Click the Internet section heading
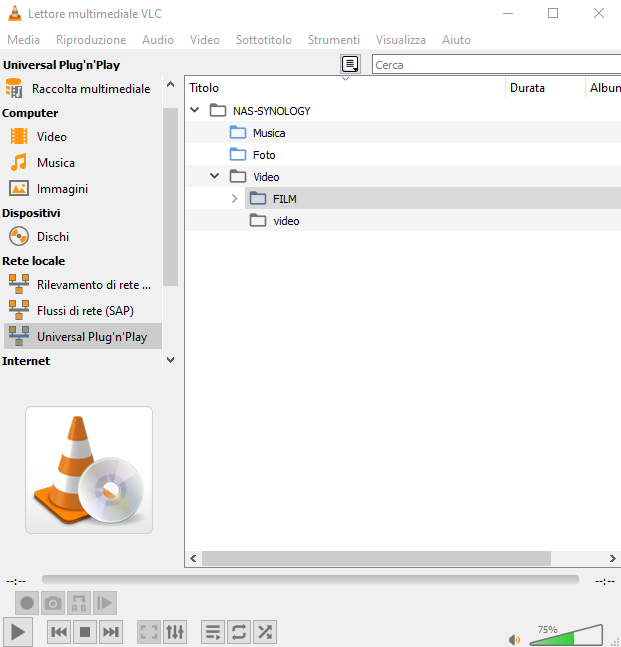 [26, 361]
